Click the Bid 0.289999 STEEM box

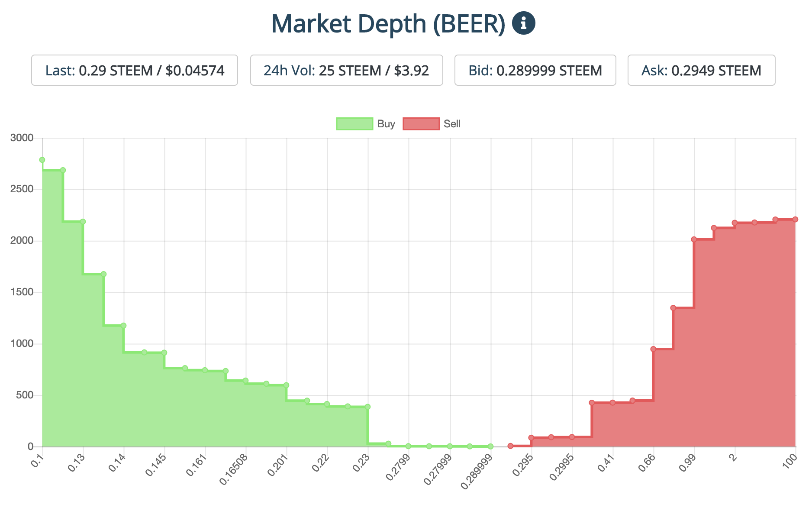pyautogui.click(x=535, y=70)
